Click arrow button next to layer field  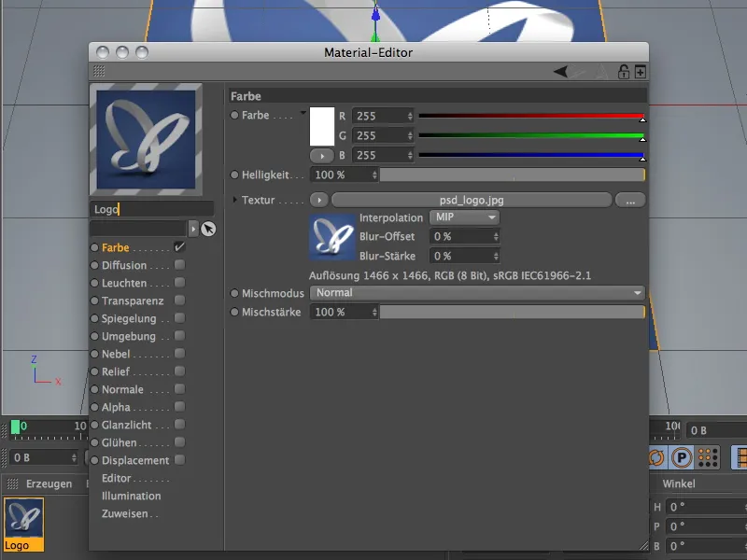pos(193,229)
